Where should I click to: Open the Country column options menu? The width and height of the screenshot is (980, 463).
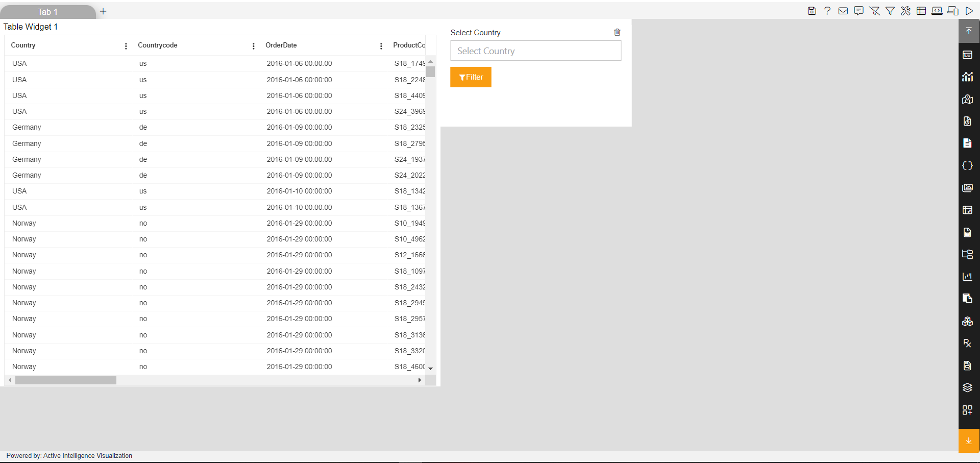[x=126, y=46]
